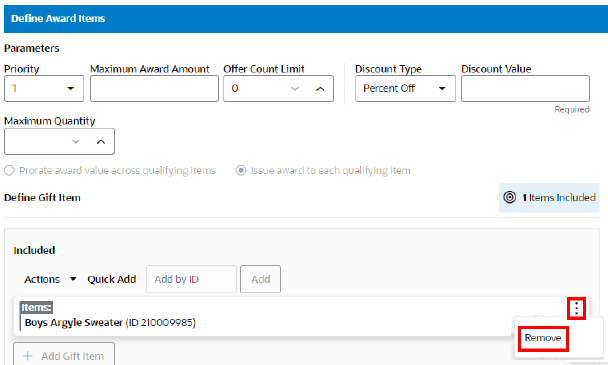Viewport: 608px width, 365px height.
Task: Click the Maximum Award Amount field
Action: (154, 88)
